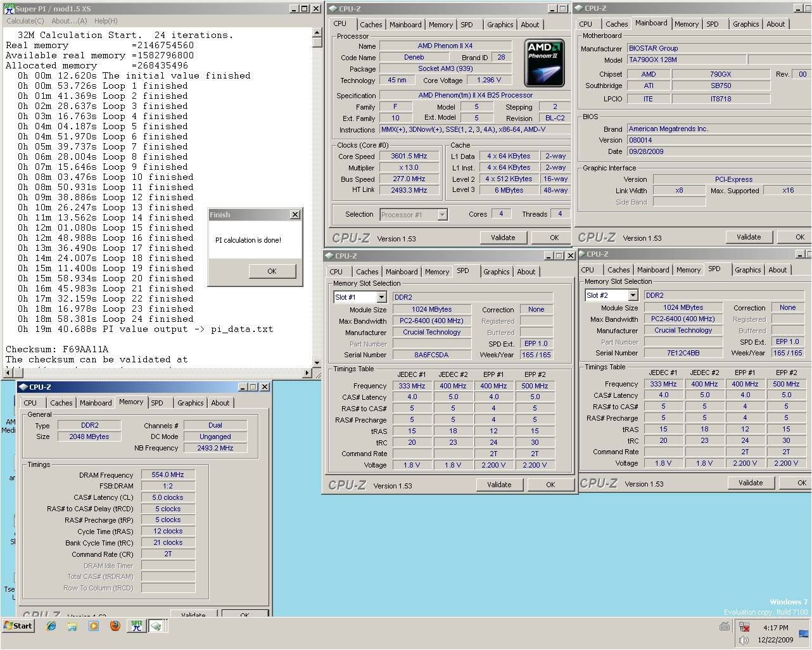Click the CPU-Z taskbar icon

156,626
